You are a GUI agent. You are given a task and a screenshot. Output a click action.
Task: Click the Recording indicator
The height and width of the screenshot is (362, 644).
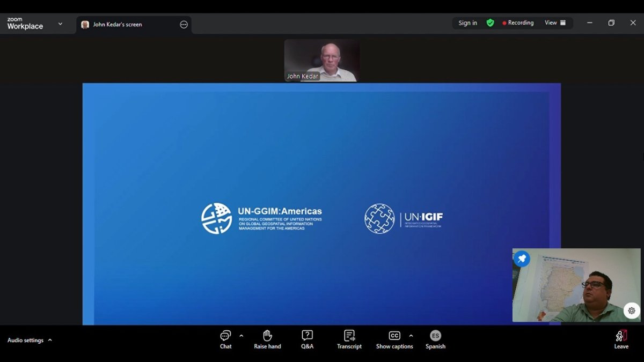point(518,23)
